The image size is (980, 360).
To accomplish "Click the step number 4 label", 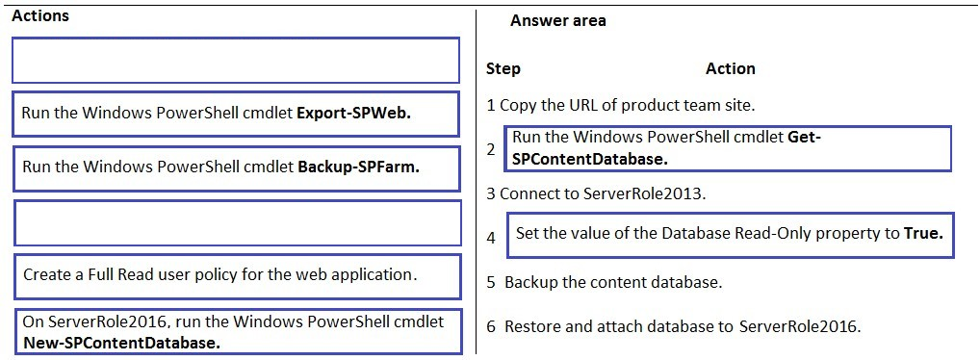I will 491,238.
